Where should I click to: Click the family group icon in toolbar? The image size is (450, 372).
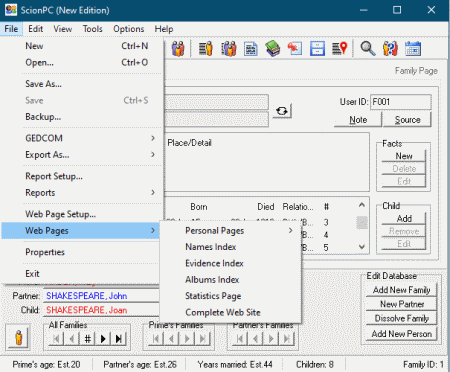click(x=178, y=49)
